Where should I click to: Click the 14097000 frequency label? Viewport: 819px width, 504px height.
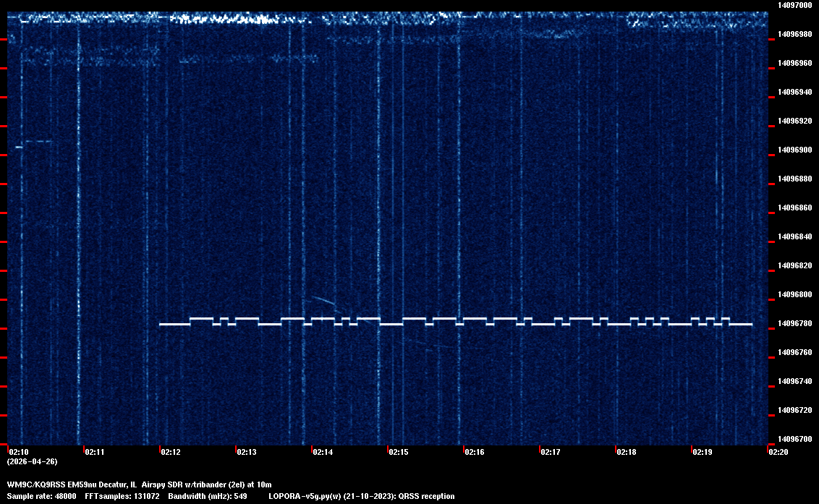click(794, 5)
